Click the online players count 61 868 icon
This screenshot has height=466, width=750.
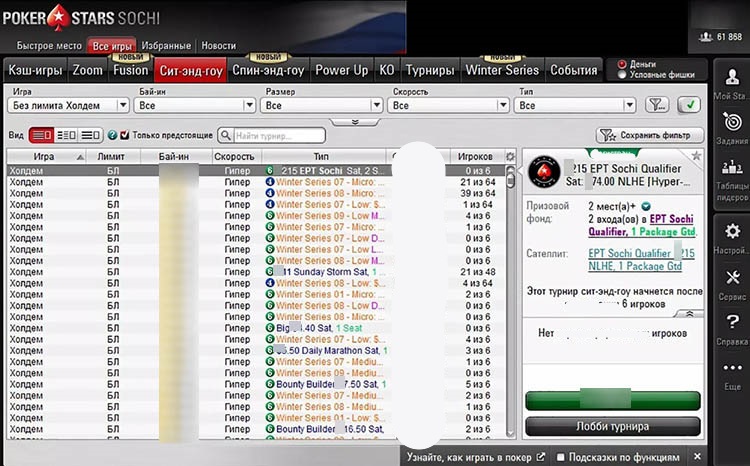point(706,37)
